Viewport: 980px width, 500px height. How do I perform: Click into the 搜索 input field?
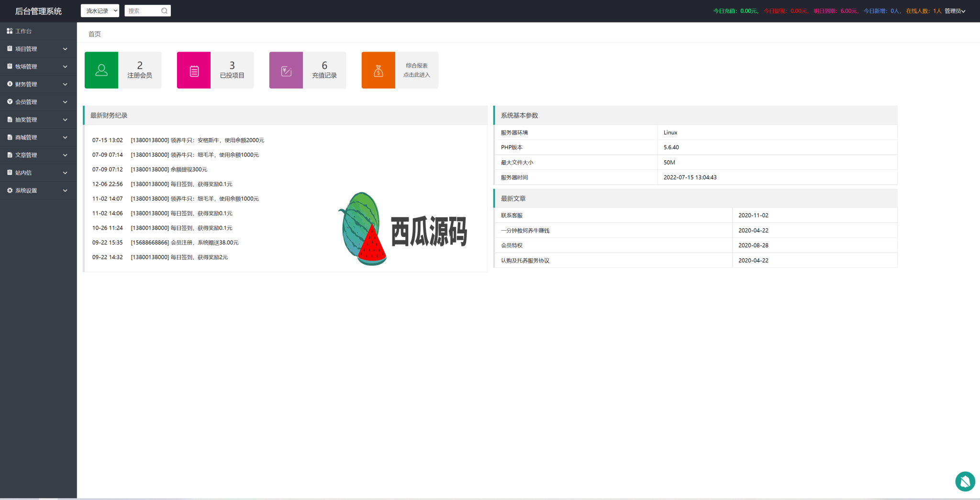point(143,11)
